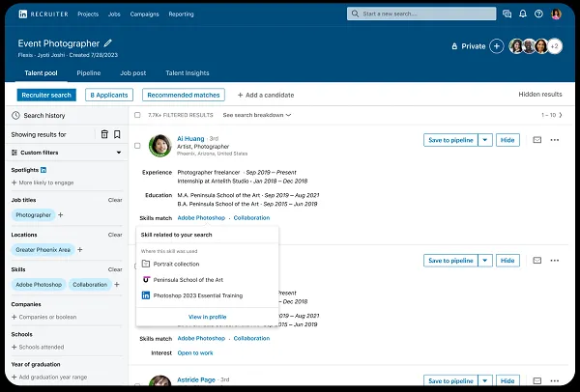Image resolution: width=580 pixels, height=392 pixels.
Task: Hide the Ai Huang result
Action: pos(507,140)
